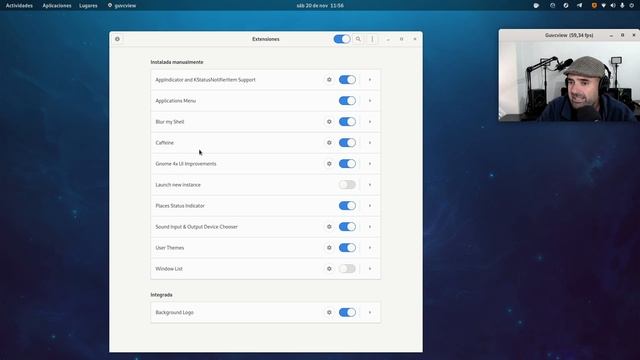The height and width of the screenshot is (360, 640).
Task: Open settings for AppIndicator and KStatusNotifierItem Support
Action: pyautogui.click(x=329, y=80)
